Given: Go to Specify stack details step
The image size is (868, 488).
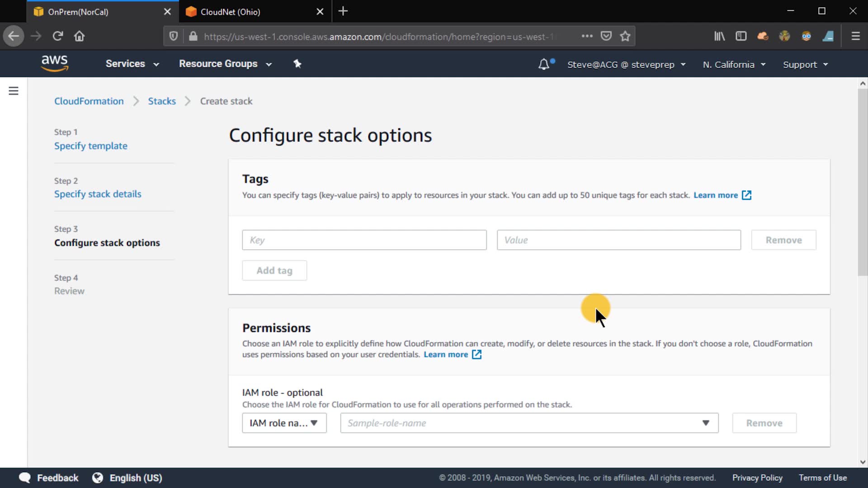Looking at the screenshot, I should point(98,194).
